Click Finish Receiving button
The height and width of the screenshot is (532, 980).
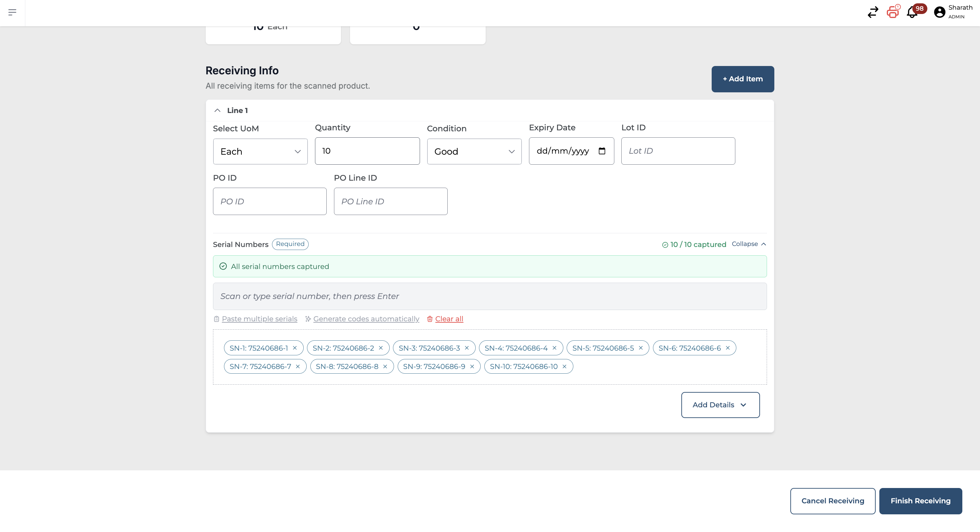(920, 501)
